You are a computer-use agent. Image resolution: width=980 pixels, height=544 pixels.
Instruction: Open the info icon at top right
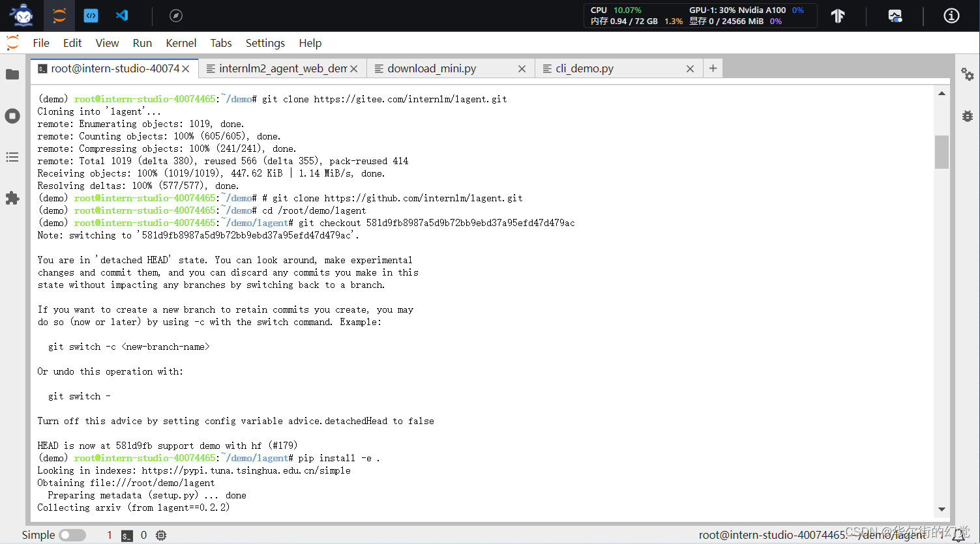pyautogui.click(x=951, y=16)
